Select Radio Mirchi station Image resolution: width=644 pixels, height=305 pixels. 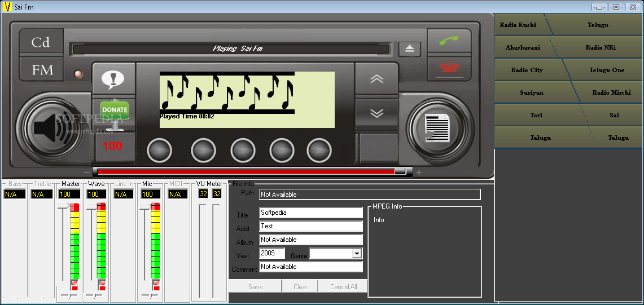click(x=611, y=93)
